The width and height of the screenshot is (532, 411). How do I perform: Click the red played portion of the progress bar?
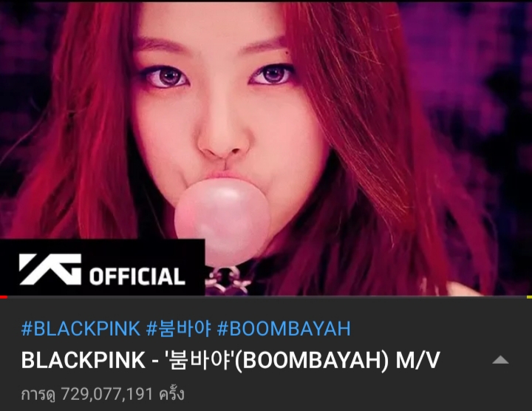4,297
